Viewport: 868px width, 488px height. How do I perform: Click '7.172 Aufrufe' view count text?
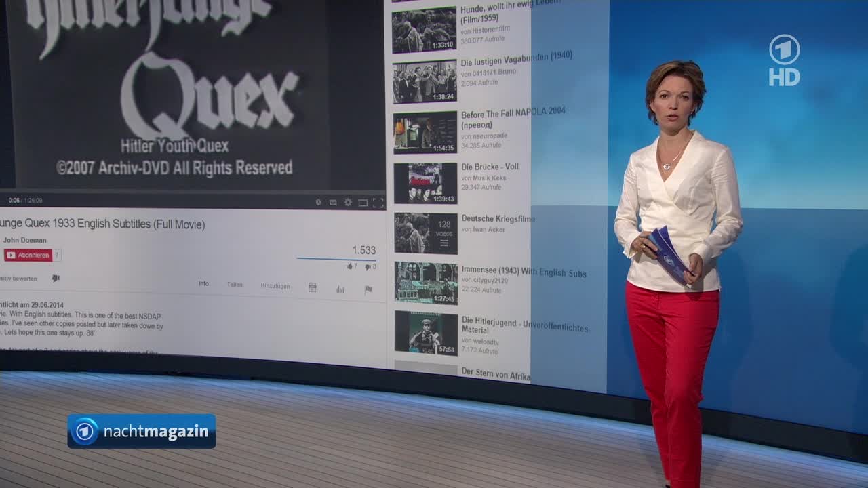pos(480,350)
